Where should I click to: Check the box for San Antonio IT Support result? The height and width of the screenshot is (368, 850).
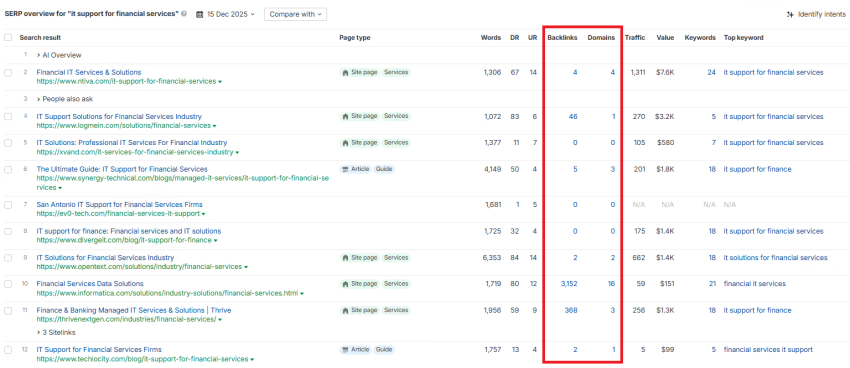[8, 205]
